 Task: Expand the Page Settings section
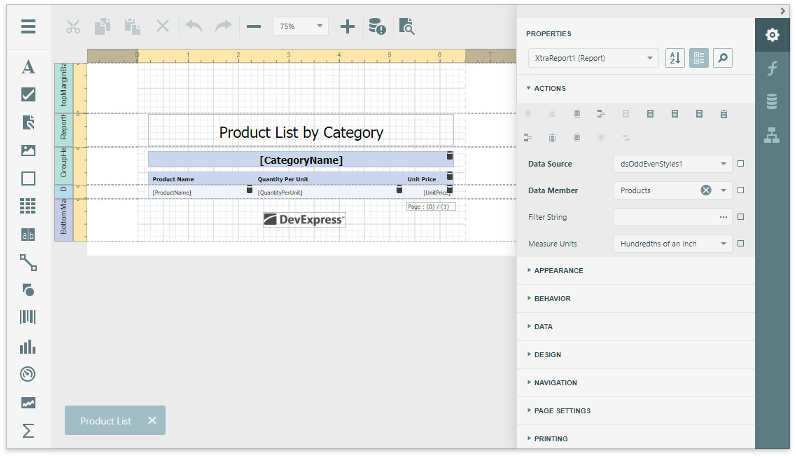tap(562, 410)
